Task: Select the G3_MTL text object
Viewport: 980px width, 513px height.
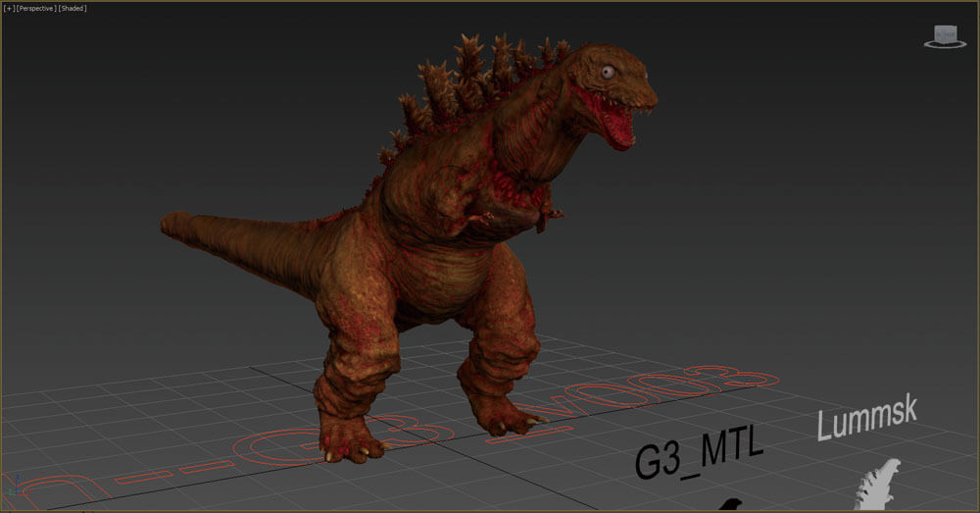Action: 699,452
